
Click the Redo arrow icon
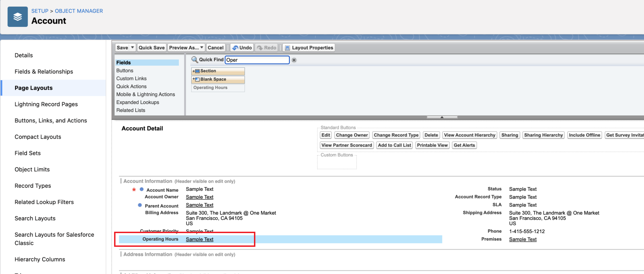click(260, 48)
